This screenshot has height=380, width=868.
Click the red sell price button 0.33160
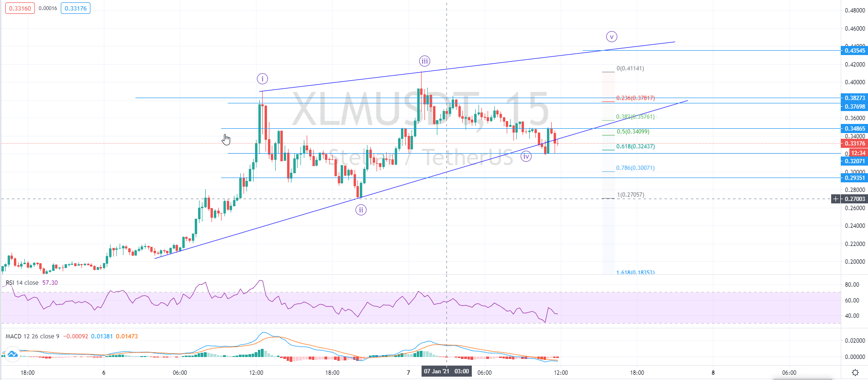[x=20, y=8]
